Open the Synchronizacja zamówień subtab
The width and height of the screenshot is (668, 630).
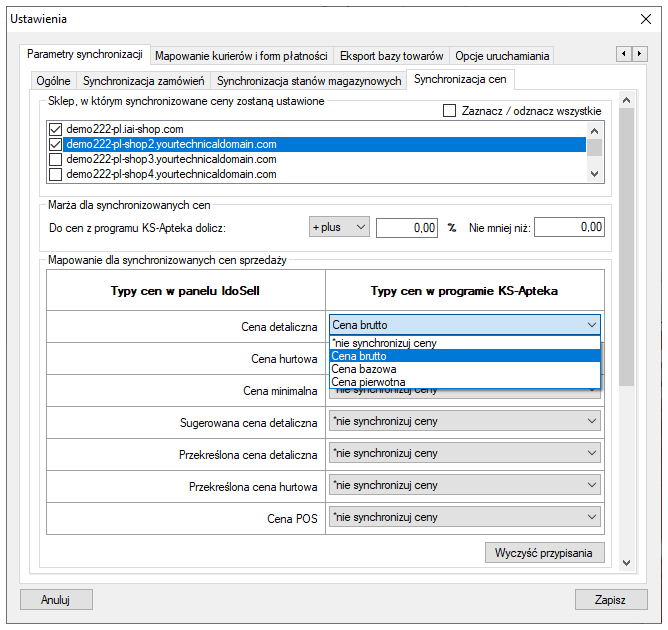[x=144, y=81]
